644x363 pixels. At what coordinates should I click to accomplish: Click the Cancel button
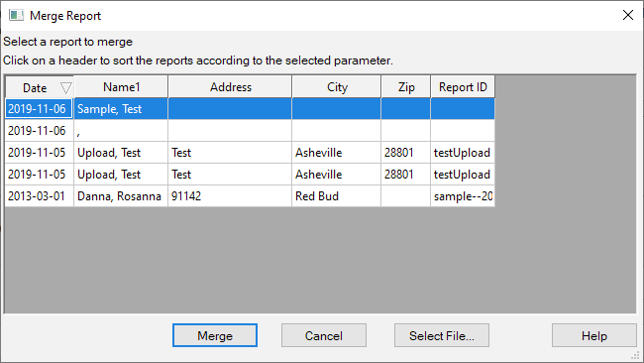click(x=324, y=335)
